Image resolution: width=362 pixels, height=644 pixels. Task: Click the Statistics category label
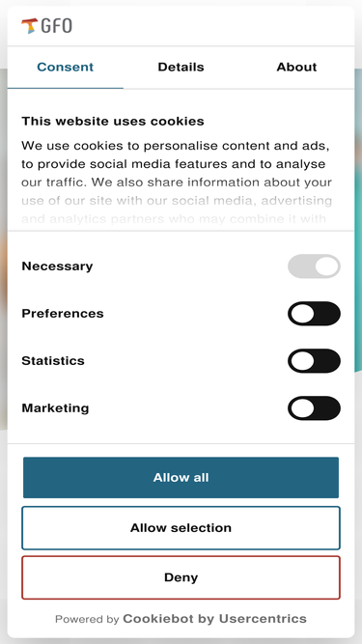[x=53, y=360]
